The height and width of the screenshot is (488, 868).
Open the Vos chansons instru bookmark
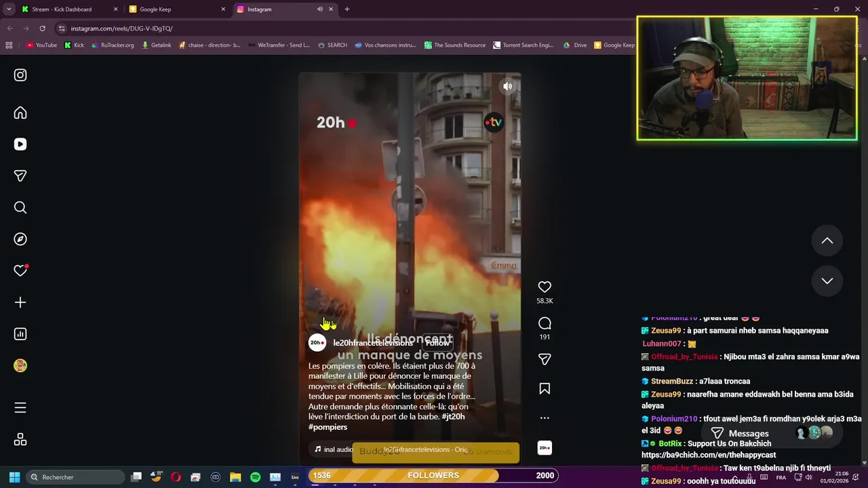tap(385, 45)
